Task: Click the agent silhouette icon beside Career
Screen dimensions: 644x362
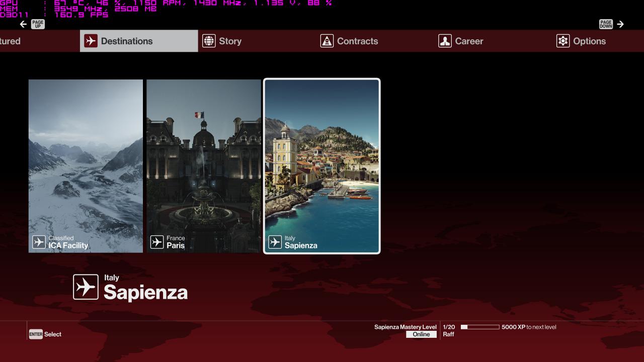Action: point(445,41)
